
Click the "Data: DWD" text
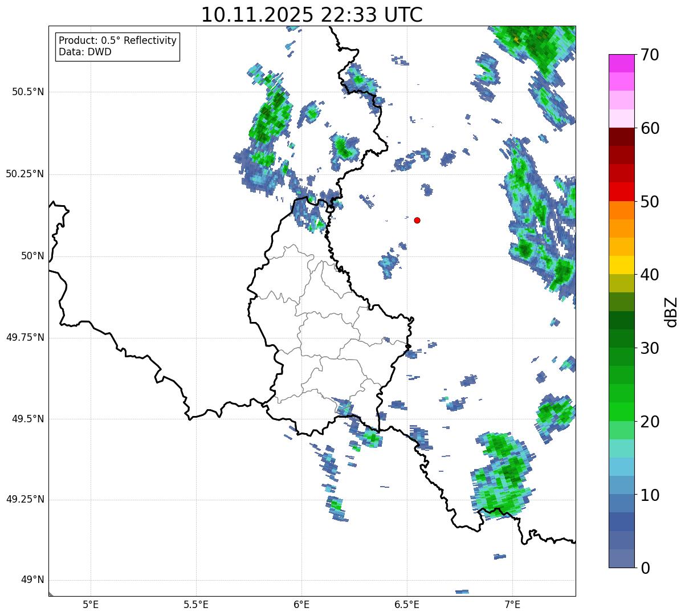coord(85,52)
